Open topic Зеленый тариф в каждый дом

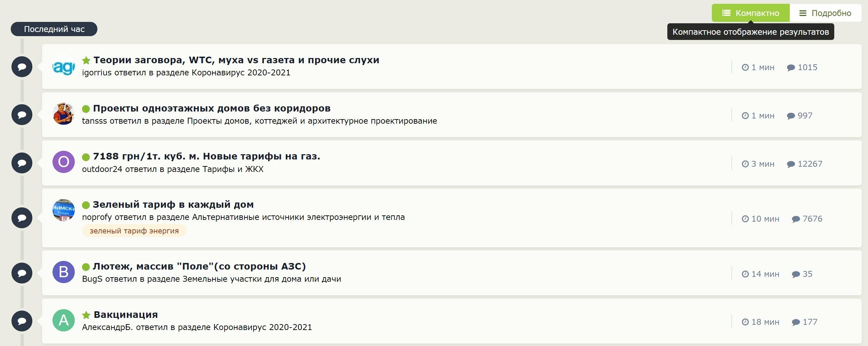173,205
